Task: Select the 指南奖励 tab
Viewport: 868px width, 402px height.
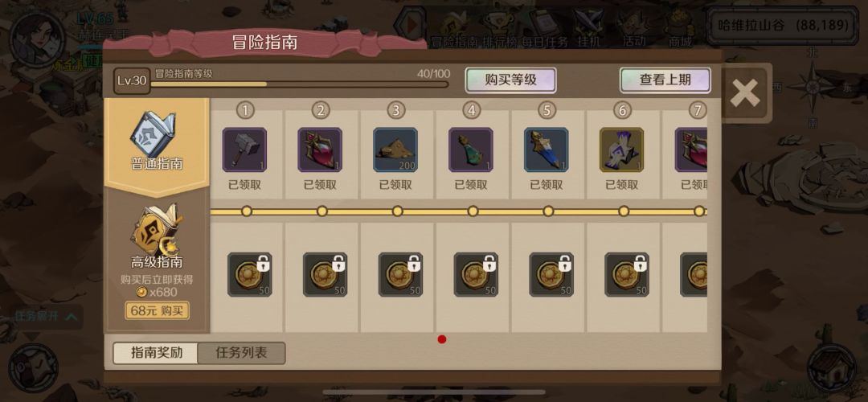Action: coord(156,353)
